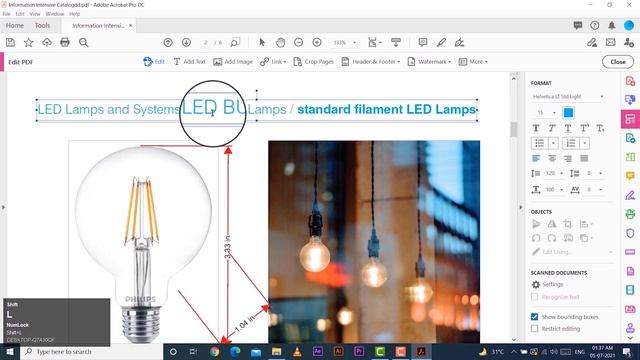Zoom in with plus icon
The image size is (640, 360).
coord(317,42)
